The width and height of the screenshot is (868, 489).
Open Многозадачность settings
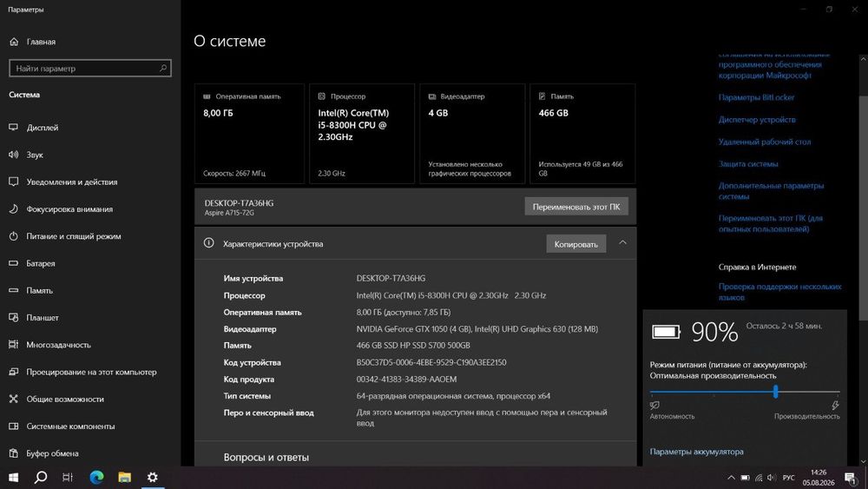(59, 345)
